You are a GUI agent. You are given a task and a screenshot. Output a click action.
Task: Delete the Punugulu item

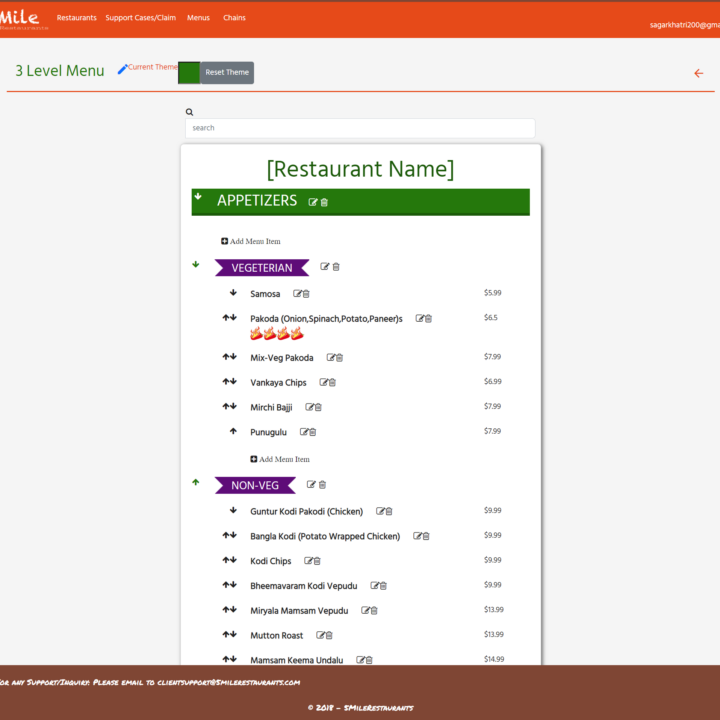pyautogui.click(x=313, y=432)
